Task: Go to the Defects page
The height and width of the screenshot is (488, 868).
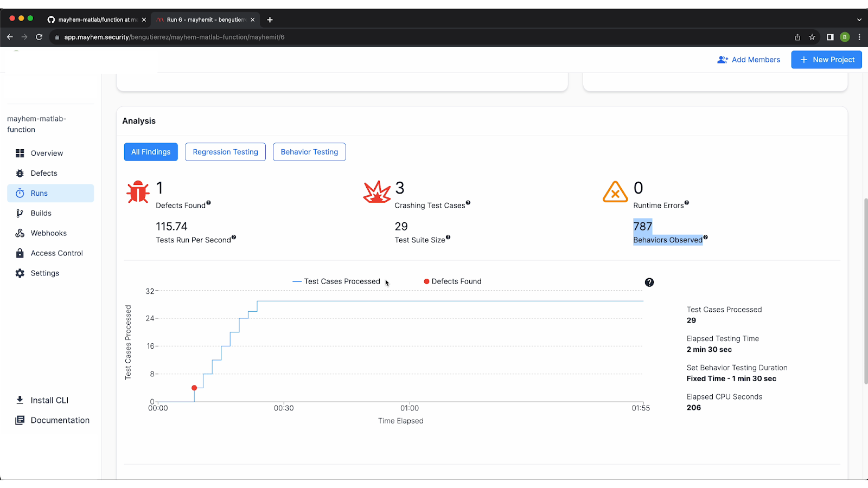Action: (x=50, y=174)
